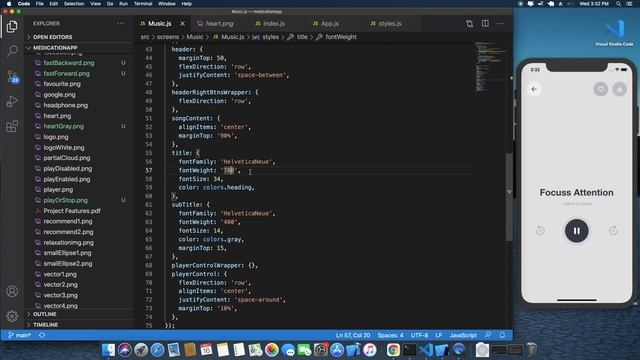Image resolution: width=640 pixels, height=360 pixels.
Task: Close the Music.js editor tab
Action: (x=182, y=24)
